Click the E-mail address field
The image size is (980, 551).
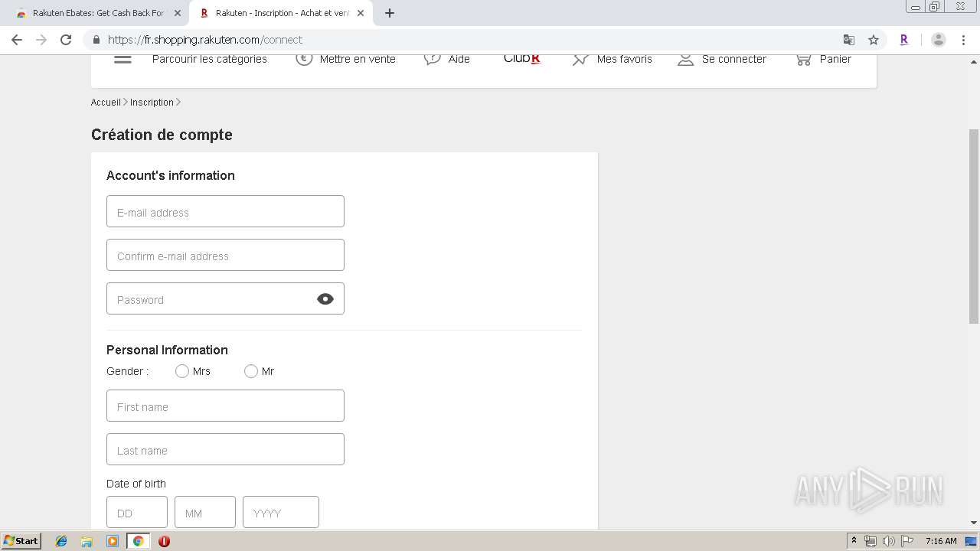click(225, 211)
